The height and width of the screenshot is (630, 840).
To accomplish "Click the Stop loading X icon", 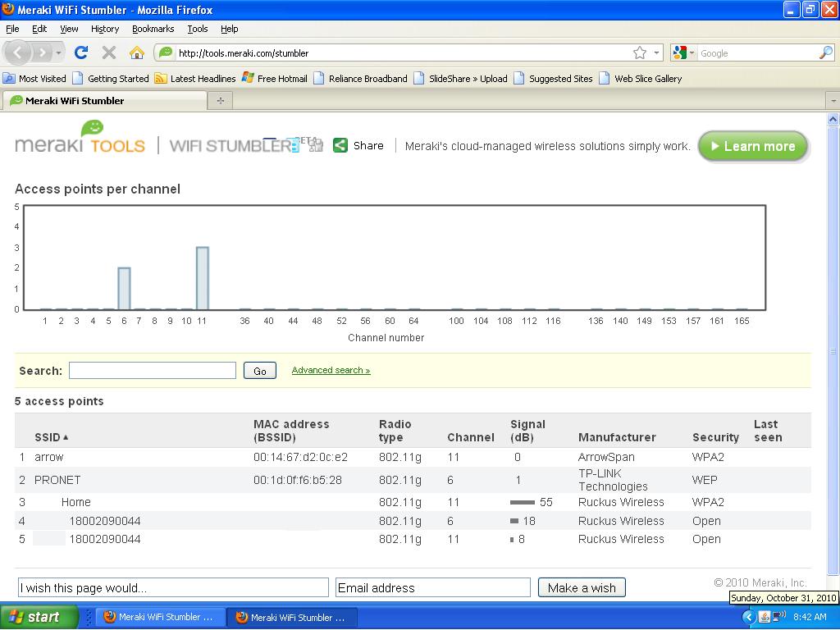I will click(x=109, y=52).
